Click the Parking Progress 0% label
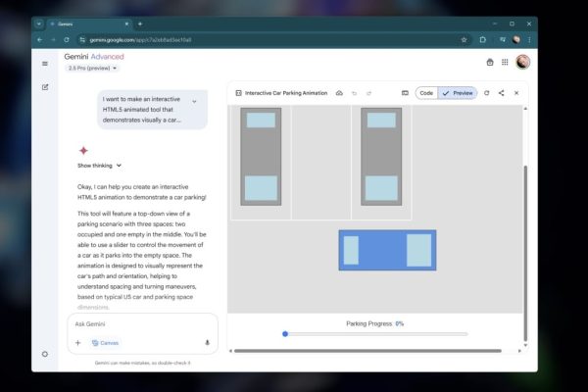588x392 pixels. (375, 323)
